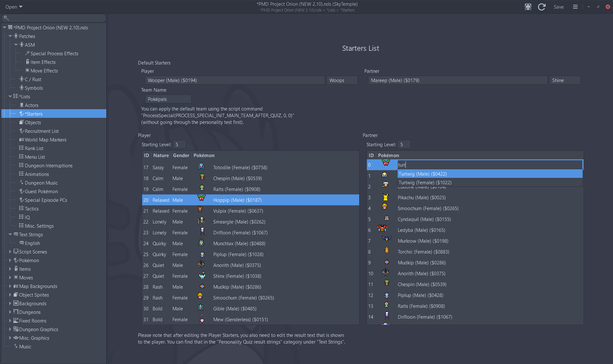
Task: Select Turtwig (Male) autocomplete suggestion
Action: point(422,174)
